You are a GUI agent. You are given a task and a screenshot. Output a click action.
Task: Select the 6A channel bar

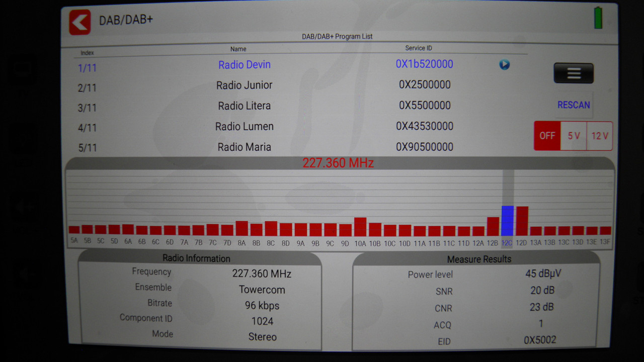click(x=128, y=229)
